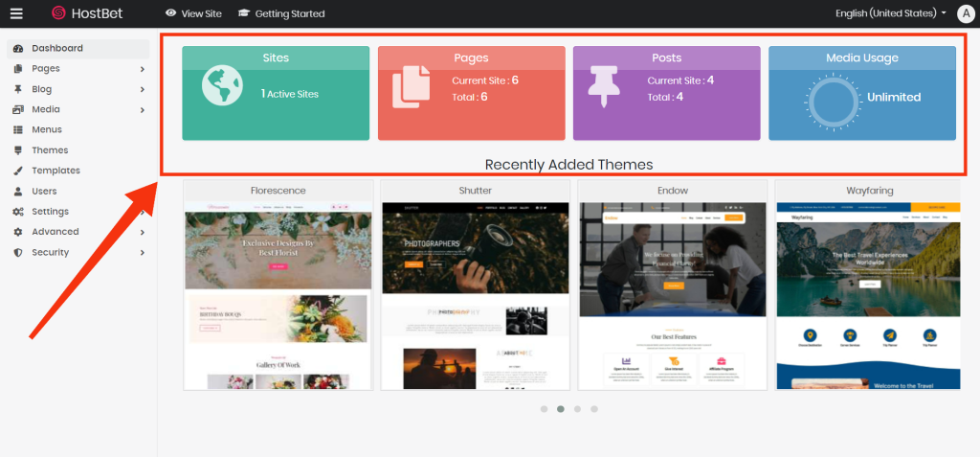Click the Endow theme title
Image resolution: width=980 pixels, height=457 pixels.
(x=673, y=191)
